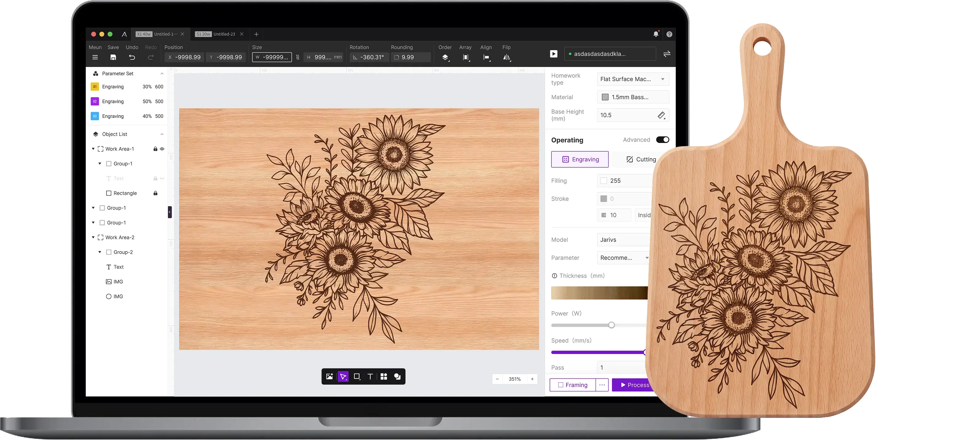Click the play icon beside the device name
The height and width of the screenshot is (440, 980).
pos(554,54)
